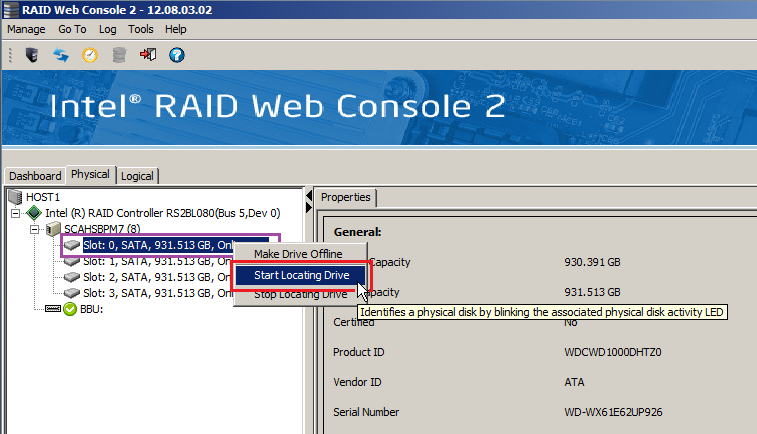Image resolution: width=757 pixels, height=434 pixels.
Task: Select Slot: 1 SATA drive row
Action: pyautogui.click(x=157, y=262)
